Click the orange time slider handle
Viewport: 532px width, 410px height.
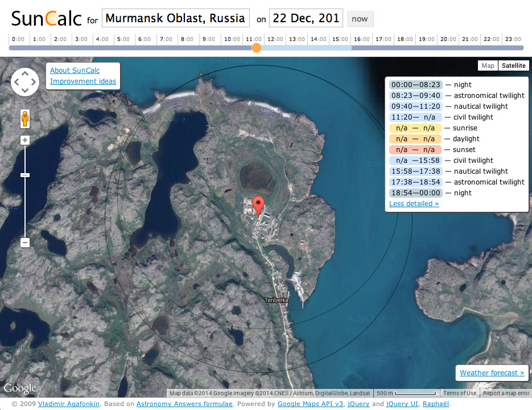257,48
